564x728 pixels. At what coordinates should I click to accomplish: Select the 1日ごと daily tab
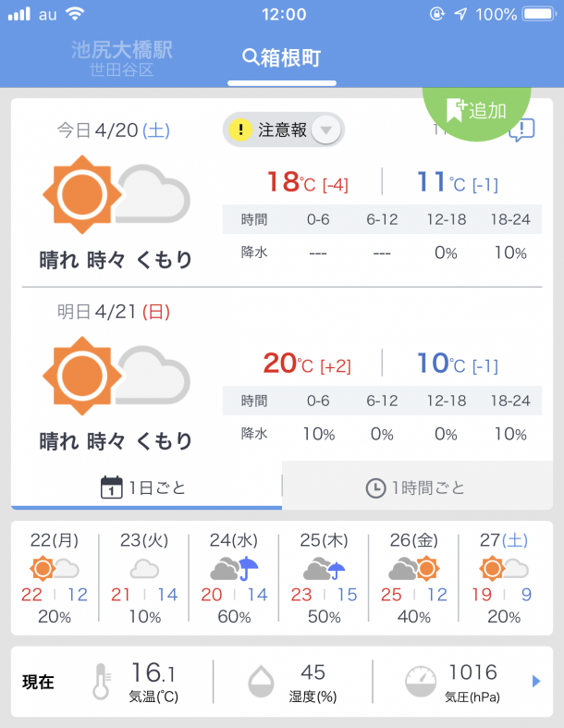(146, 487)
